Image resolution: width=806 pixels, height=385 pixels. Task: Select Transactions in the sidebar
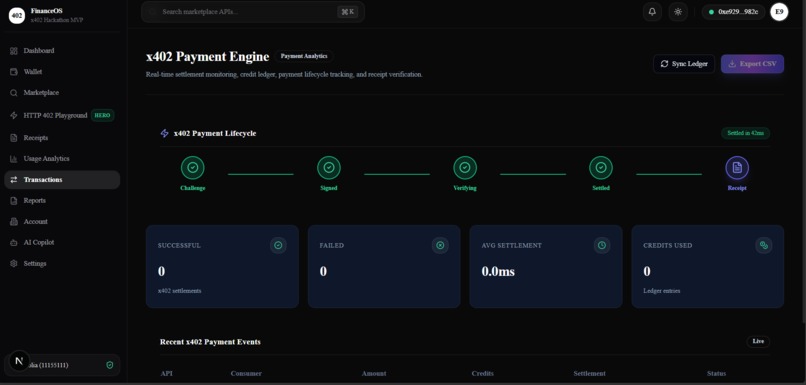pos(62,180)
